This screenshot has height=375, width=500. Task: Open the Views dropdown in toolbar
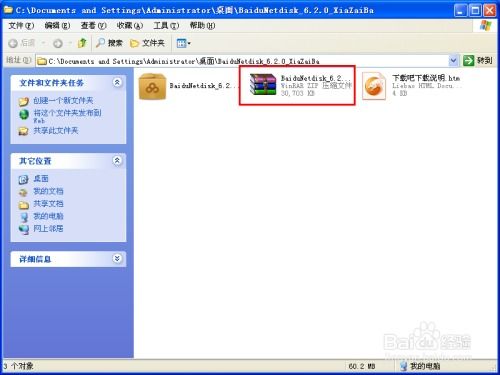183,43
